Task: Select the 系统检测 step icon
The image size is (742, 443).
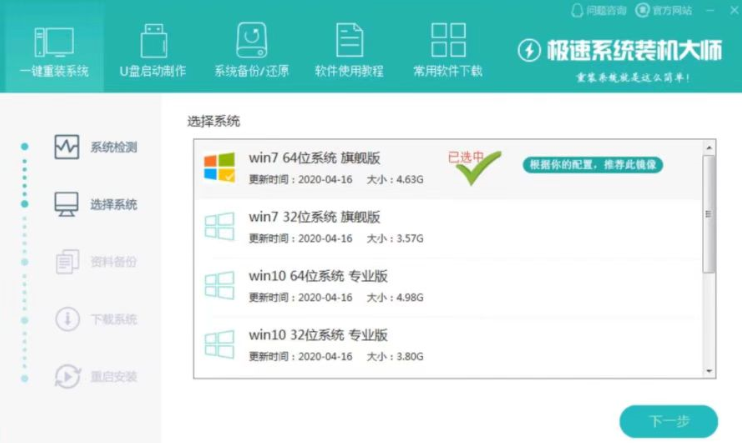Action: [67, 147]
